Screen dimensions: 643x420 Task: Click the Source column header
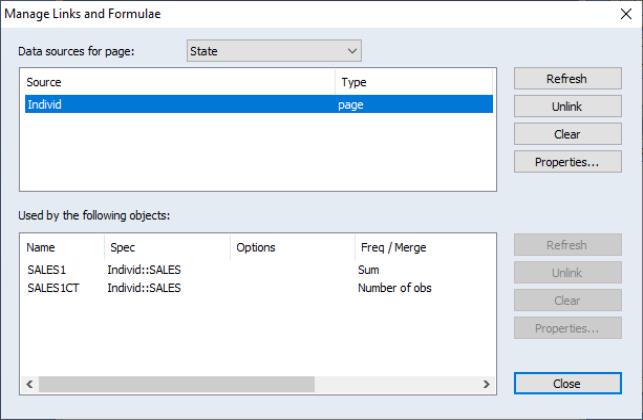point(180,82)
